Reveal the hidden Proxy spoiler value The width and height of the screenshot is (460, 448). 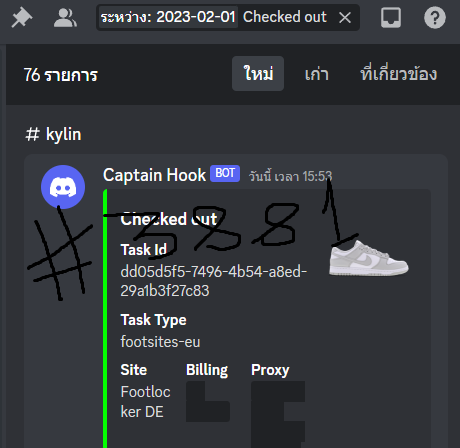278,414
